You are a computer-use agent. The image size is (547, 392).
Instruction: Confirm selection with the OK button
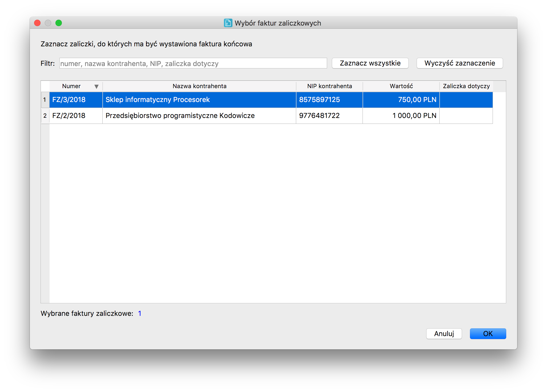click(488, 334)
